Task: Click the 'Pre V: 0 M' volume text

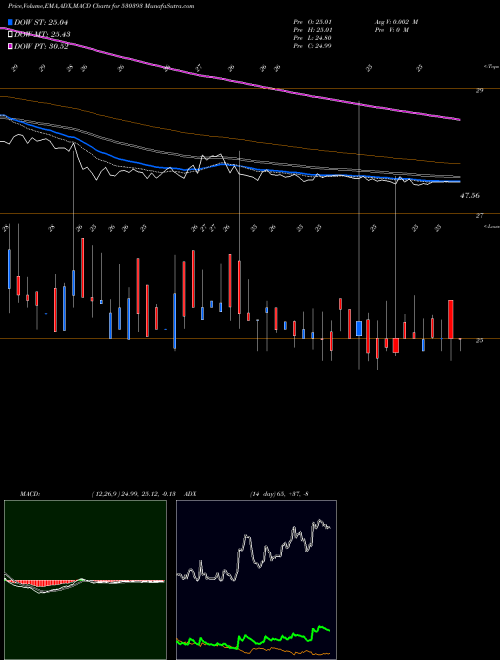Action: (x=392, y=30)
